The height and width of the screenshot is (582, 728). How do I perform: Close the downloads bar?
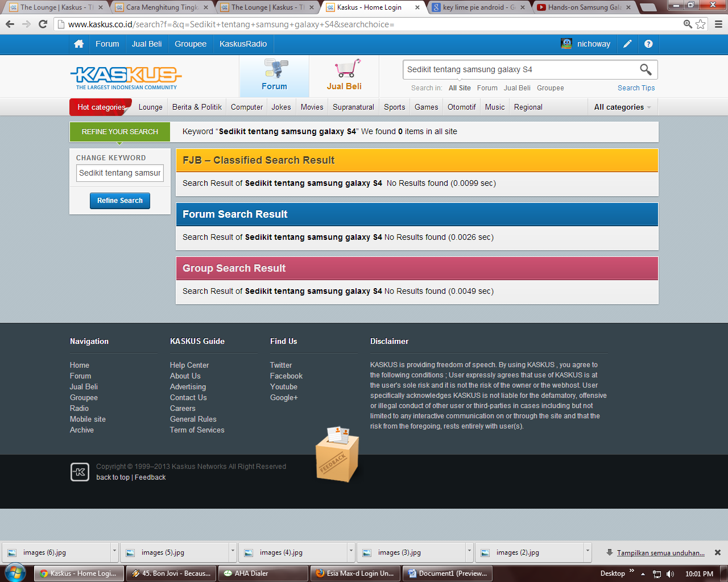(718, 552)
